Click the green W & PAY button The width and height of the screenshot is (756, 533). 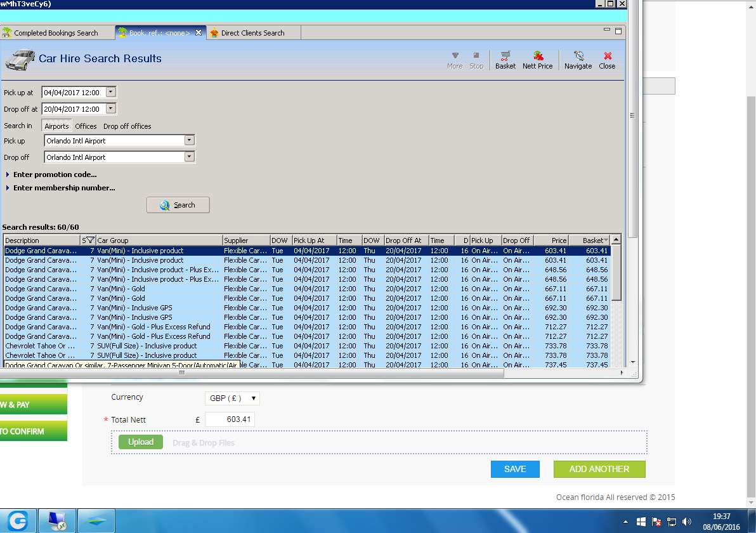tap(33, 404)
